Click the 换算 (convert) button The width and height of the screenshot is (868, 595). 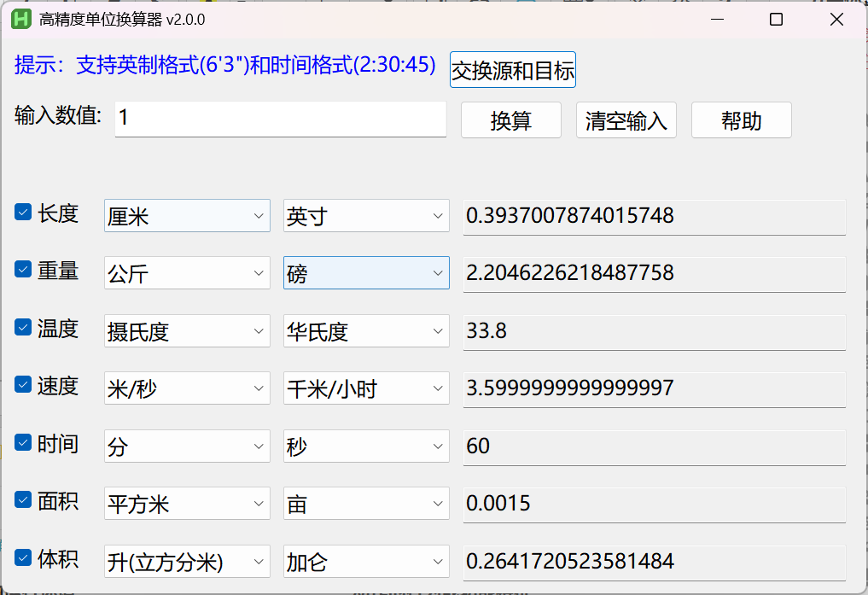pos(510,120)
